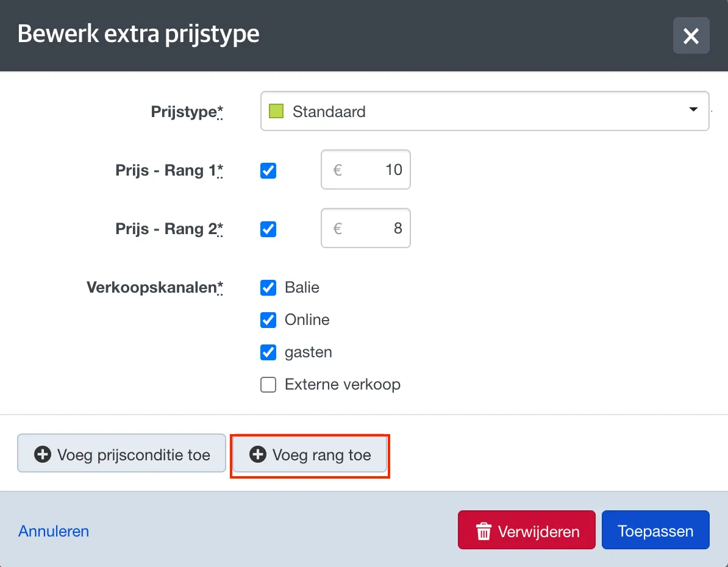Close the Bewerk extra prijstype dialog
The image size is (728, 567).
pyautogui.click(x=691, y=35)
